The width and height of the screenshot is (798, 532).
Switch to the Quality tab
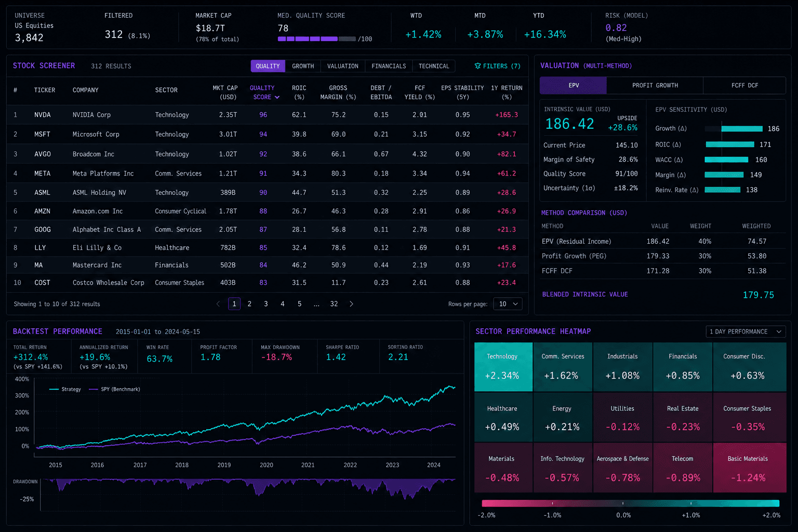point(268,66)
